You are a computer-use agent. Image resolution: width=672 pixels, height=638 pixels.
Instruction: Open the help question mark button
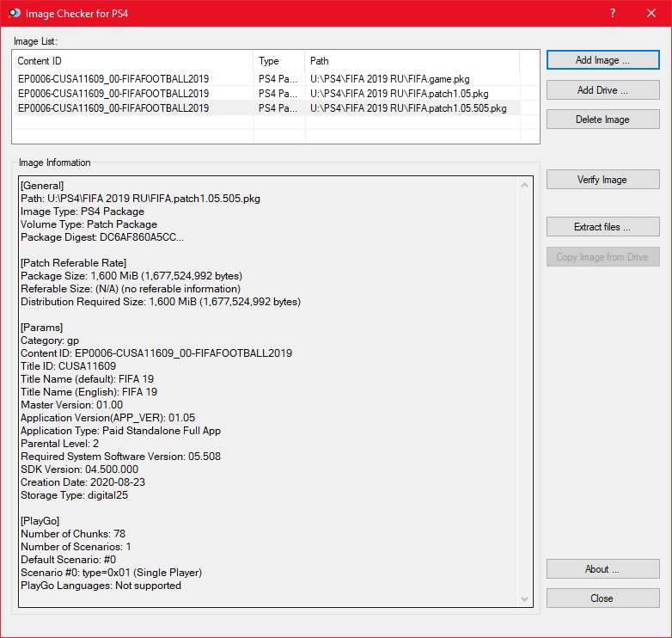613,13
